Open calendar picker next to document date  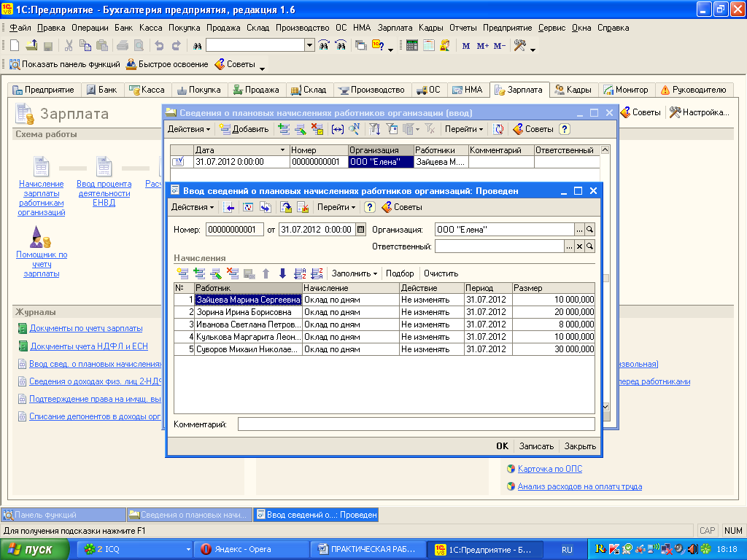click(x=360, y=230)
